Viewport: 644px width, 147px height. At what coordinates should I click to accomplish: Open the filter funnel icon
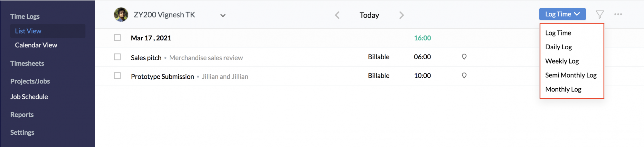pos(600,15)
